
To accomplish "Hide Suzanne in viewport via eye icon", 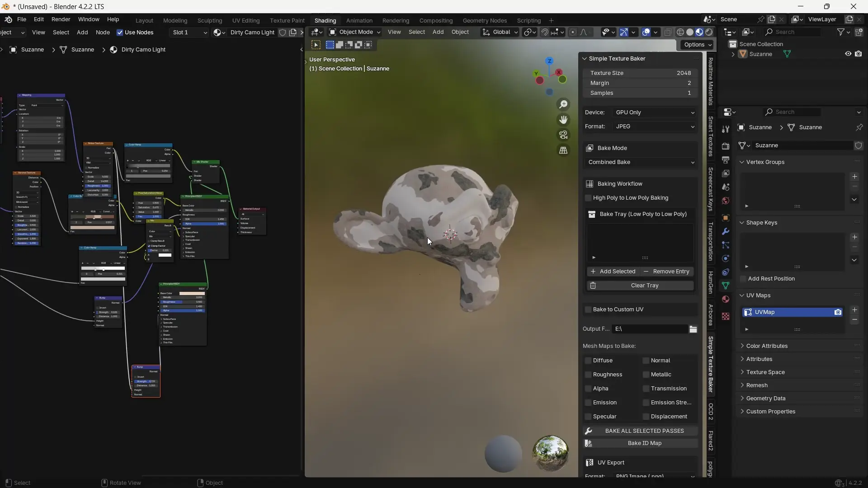I will tap(848, 54).
